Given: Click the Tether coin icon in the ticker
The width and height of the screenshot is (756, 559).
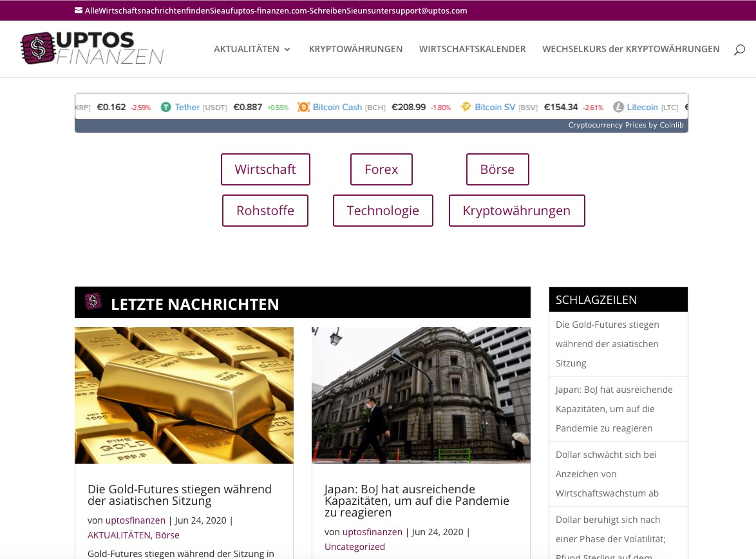Looking at the screenshot, I should (x=166, y=107).
